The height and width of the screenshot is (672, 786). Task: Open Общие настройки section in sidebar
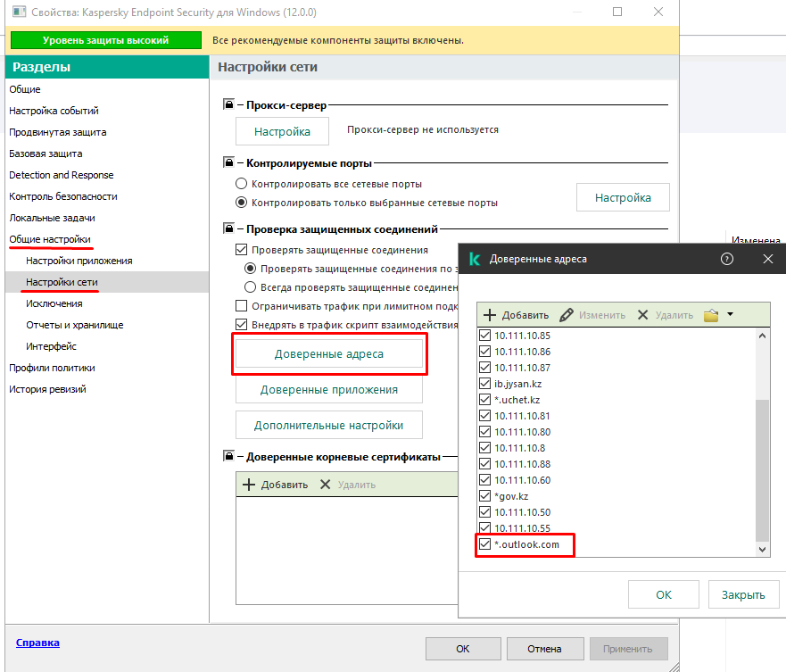tap(50, 239)
